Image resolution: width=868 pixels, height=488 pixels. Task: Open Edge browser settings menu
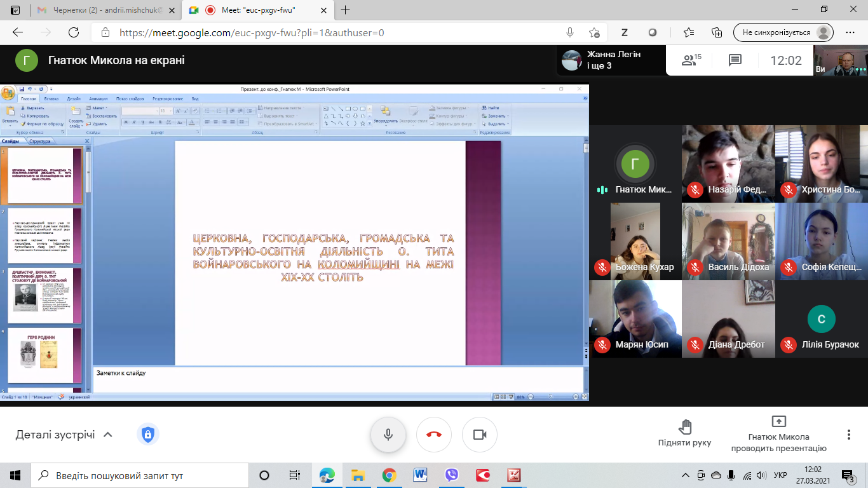pyautogui.click(x=850, y=32)
